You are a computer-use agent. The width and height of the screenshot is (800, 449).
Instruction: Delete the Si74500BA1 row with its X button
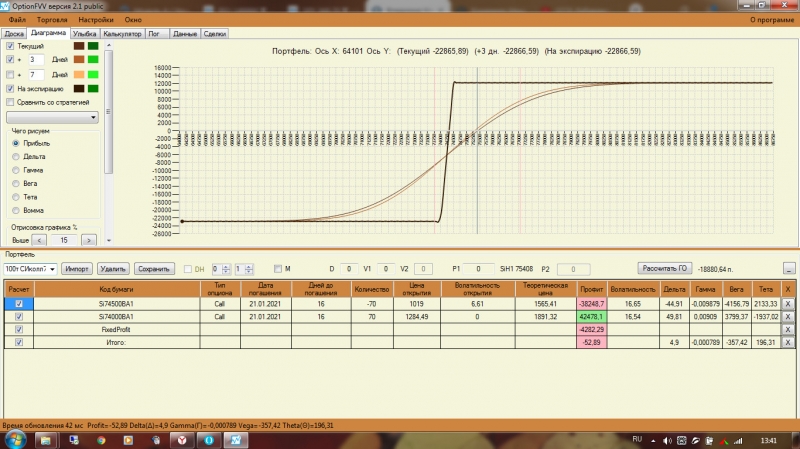[788, 304]
